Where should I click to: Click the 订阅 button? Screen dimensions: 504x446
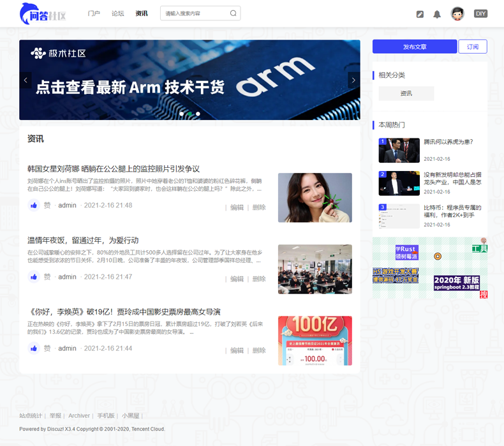473,47
